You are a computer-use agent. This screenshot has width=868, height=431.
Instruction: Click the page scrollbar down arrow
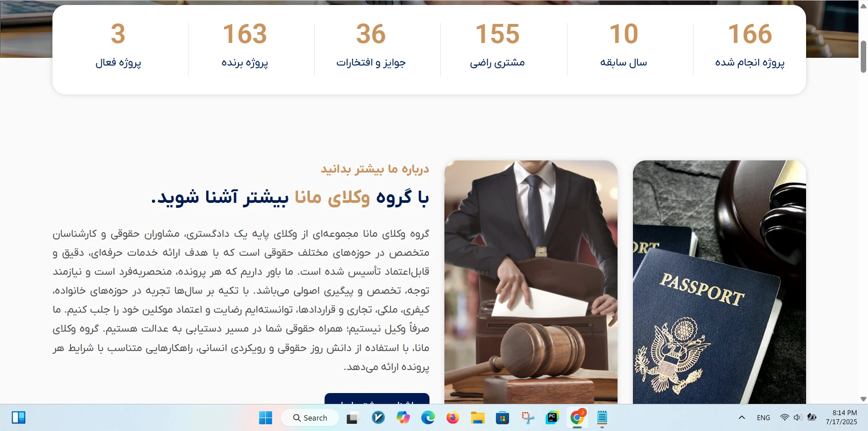click(863, 399)
